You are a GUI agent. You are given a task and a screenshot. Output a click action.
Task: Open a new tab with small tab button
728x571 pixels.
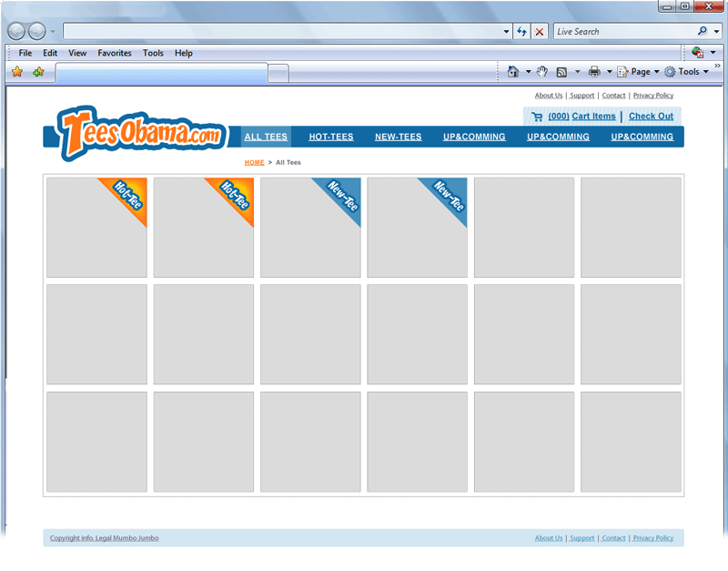(278, 74)
